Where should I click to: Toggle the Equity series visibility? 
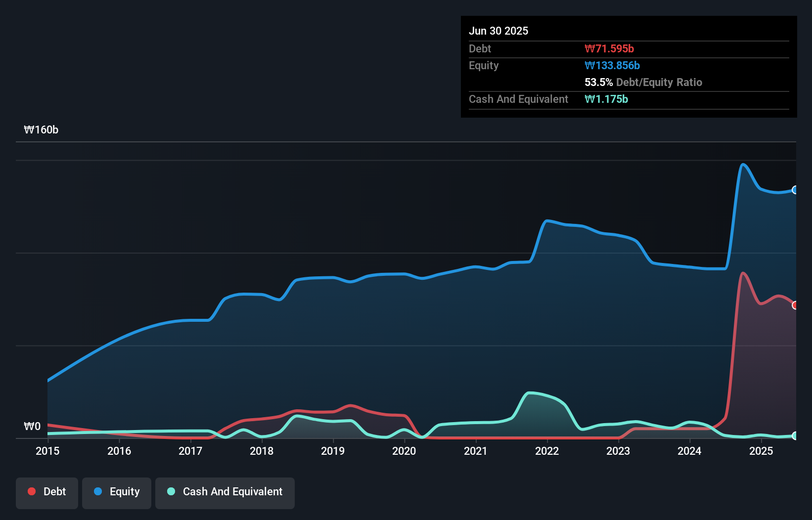pyautogui.click(x=116, y=491)
